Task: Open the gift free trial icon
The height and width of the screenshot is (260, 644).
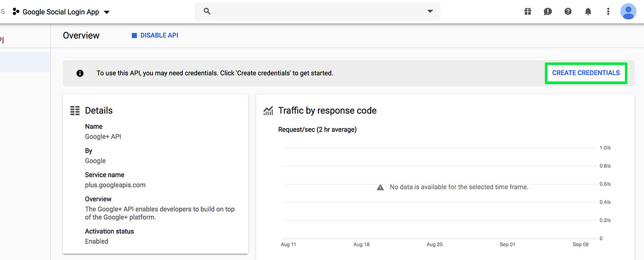Action: click(x=528, y=11)
